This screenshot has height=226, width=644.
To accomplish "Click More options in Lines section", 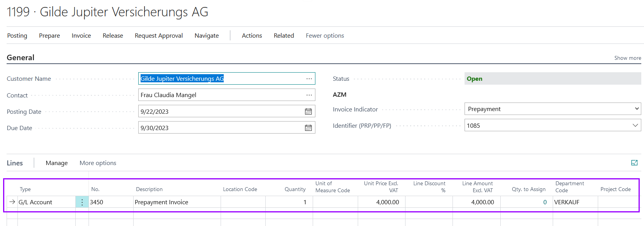I will pyautogui.click(x=98, y=163).
